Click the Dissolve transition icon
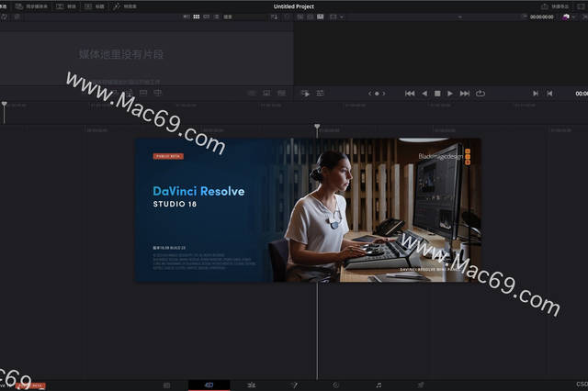 click(266, 93)
